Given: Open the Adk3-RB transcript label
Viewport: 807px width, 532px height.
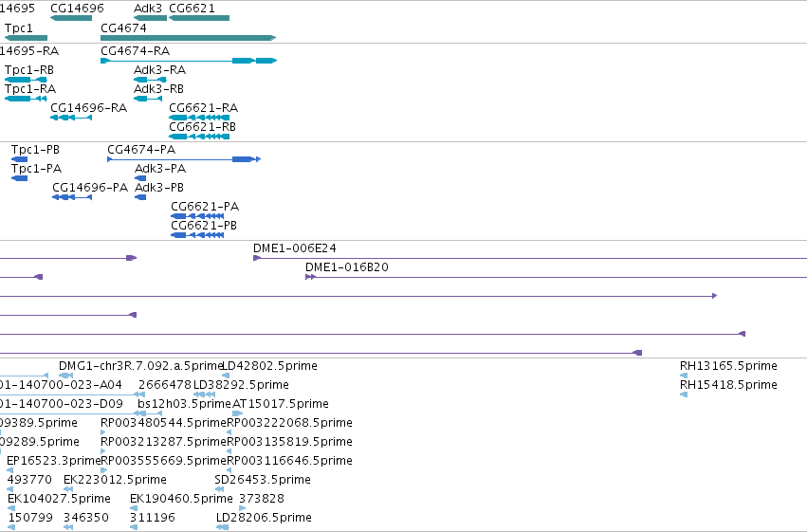Looking at the screenshot, I should tap(158, 89).
